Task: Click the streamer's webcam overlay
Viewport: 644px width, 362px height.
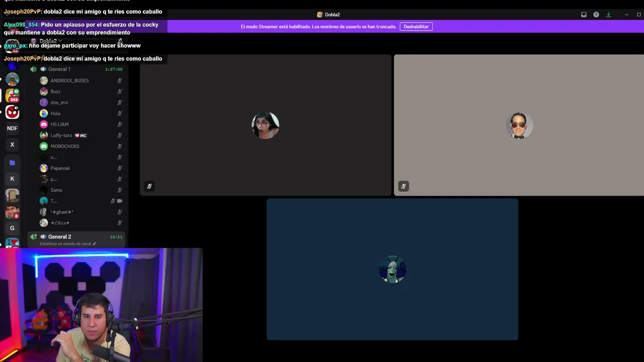Action: click(x=101, y=305)
